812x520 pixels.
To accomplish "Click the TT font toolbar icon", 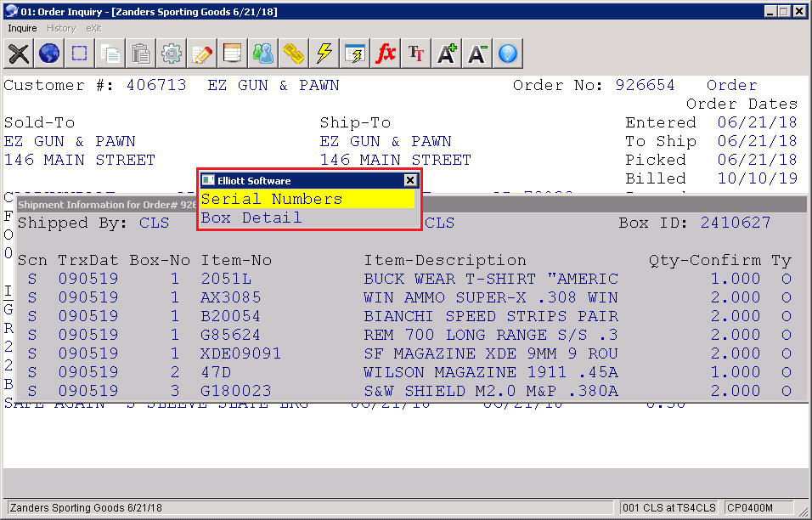I will 416,54.
